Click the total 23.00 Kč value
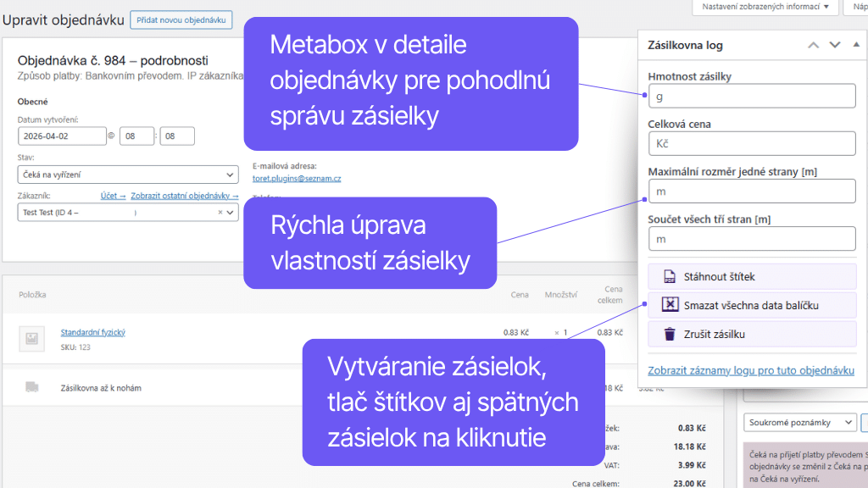 tap(690, 484)
